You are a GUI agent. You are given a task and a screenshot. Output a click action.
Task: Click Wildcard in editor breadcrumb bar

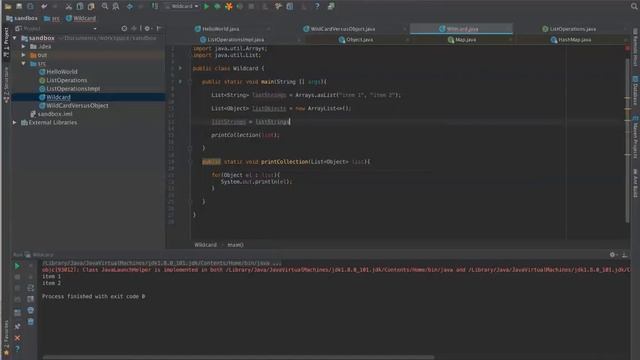point(205,245)
